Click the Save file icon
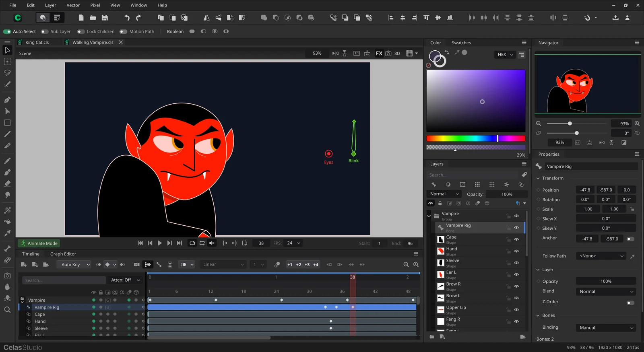Screen dimensions: 644x352 (x=105, y=18)
